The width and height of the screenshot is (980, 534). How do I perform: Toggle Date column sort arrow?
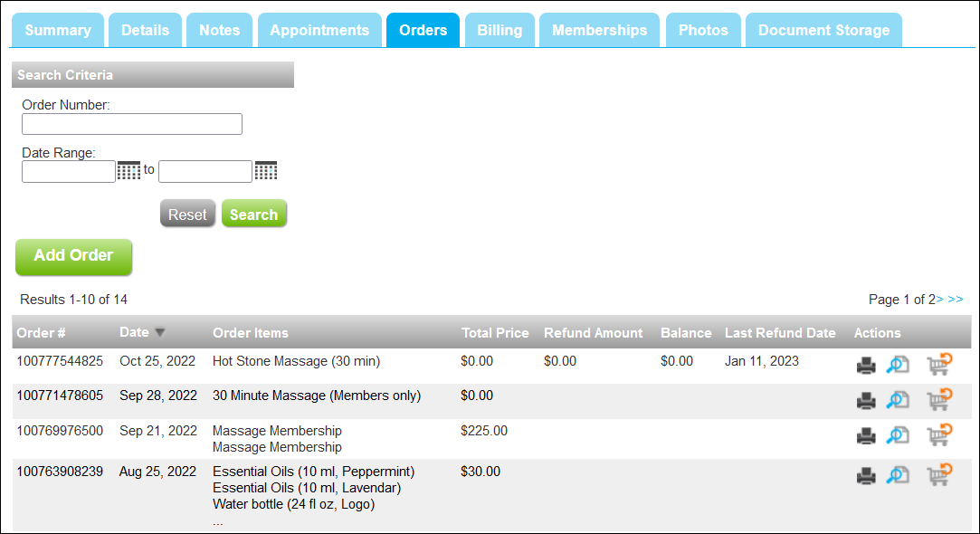click(160, 333)
